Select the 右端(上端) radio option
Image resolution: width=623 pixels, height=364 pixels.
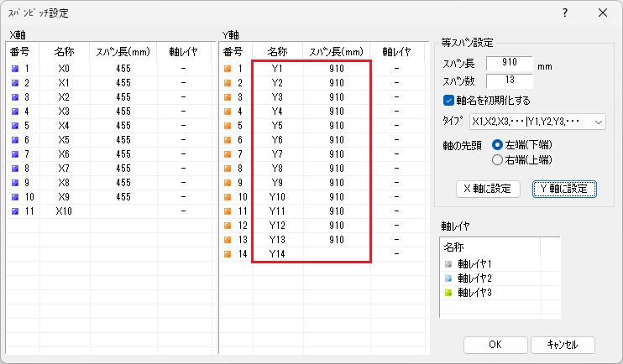(498, 159)
